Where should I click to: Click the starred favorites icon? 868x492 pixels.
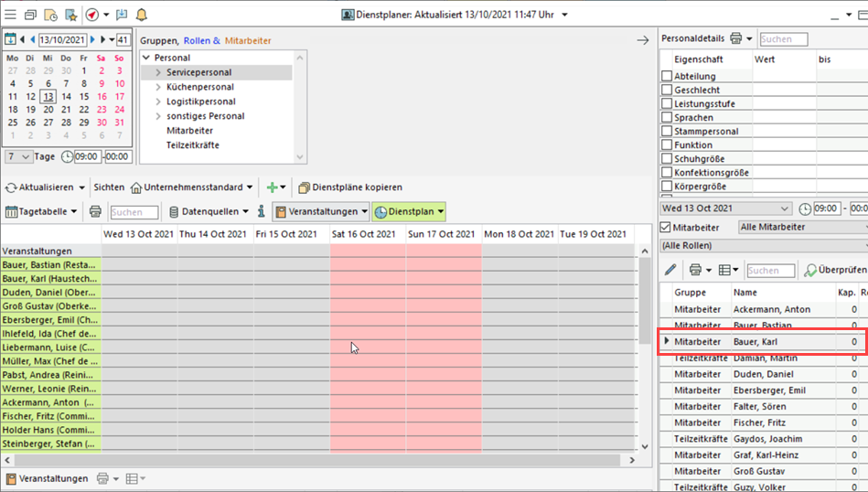[x=70, y=15]
